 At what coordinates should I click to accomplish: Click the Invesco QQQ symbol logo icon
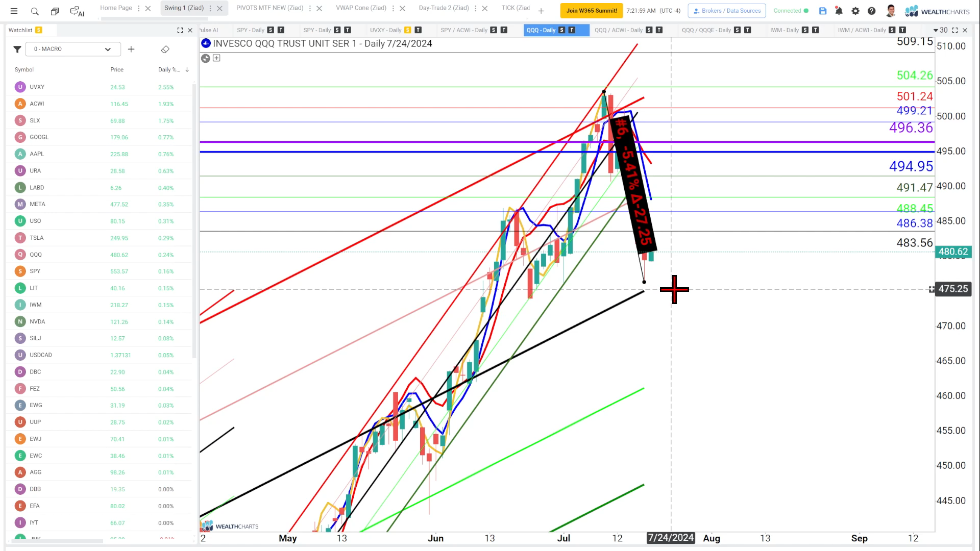(x=206, y=43)
